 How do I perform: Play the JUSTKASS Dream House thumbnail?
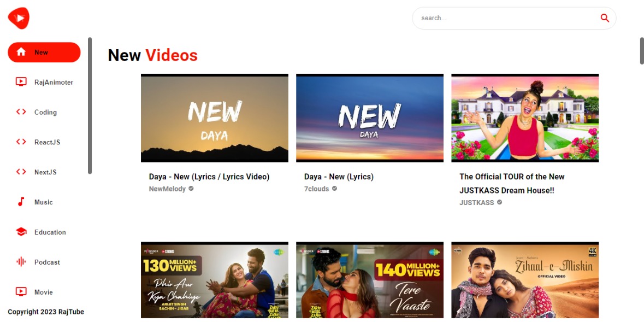point(525,118)
